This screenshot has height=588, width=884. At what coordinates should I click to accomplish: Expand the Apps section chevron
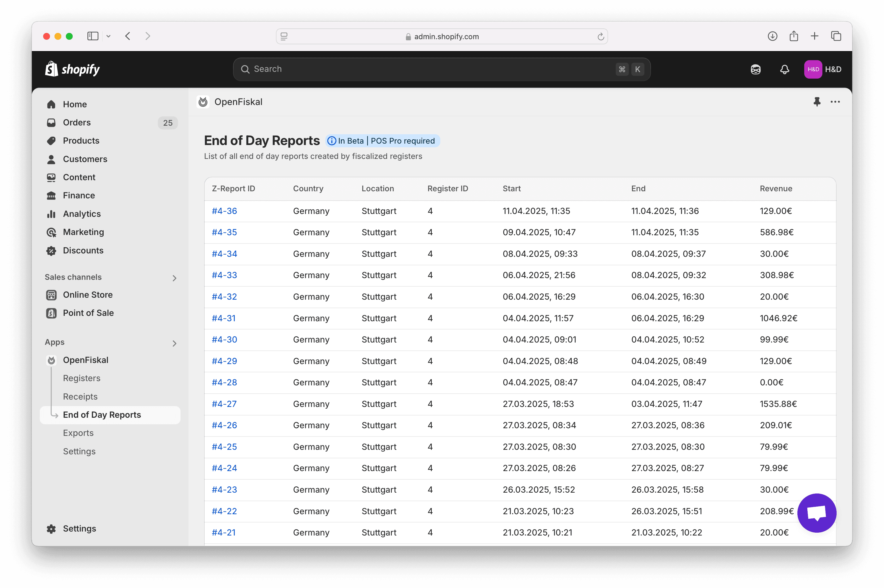tap(174, 343)
